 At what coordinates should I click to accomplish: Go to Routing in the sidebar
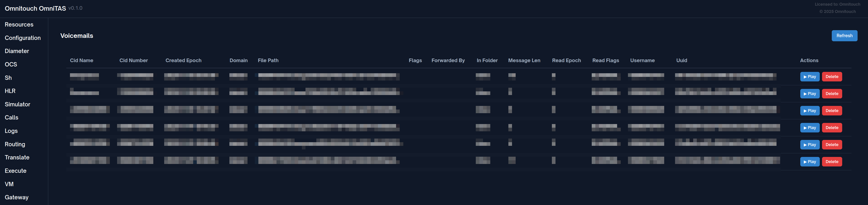(x=15, y=144)
